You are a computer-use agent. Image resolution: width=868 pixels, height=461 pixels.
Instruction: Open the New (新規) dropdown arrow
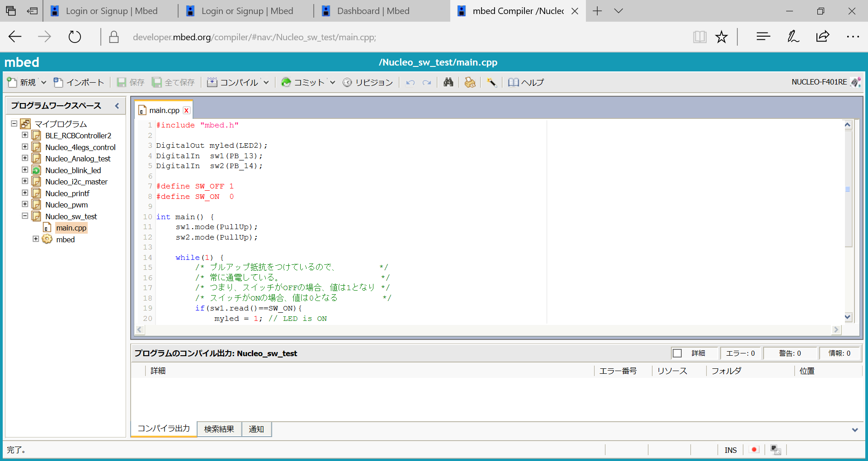43,82
